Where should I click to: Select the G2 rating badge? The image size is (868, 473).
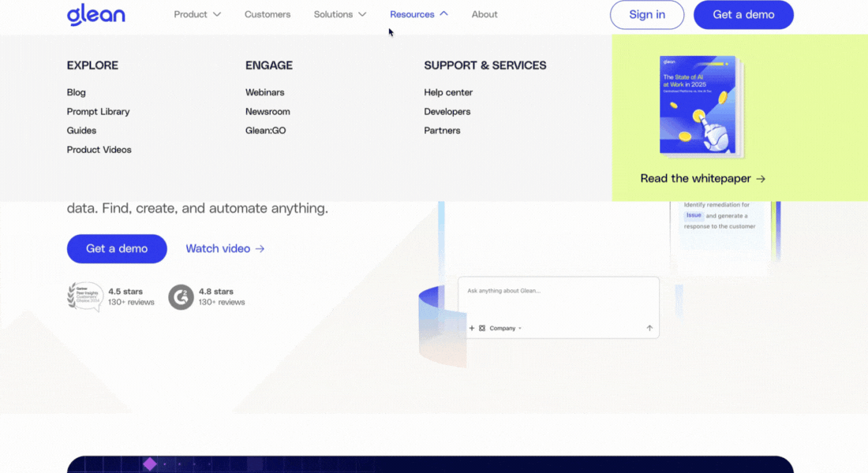tap(181, 296)
